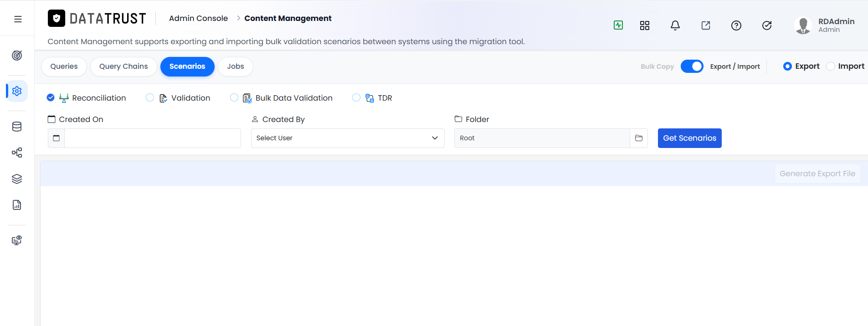Open the workflow diagram sidebar icon

click(x=17, y=153)
